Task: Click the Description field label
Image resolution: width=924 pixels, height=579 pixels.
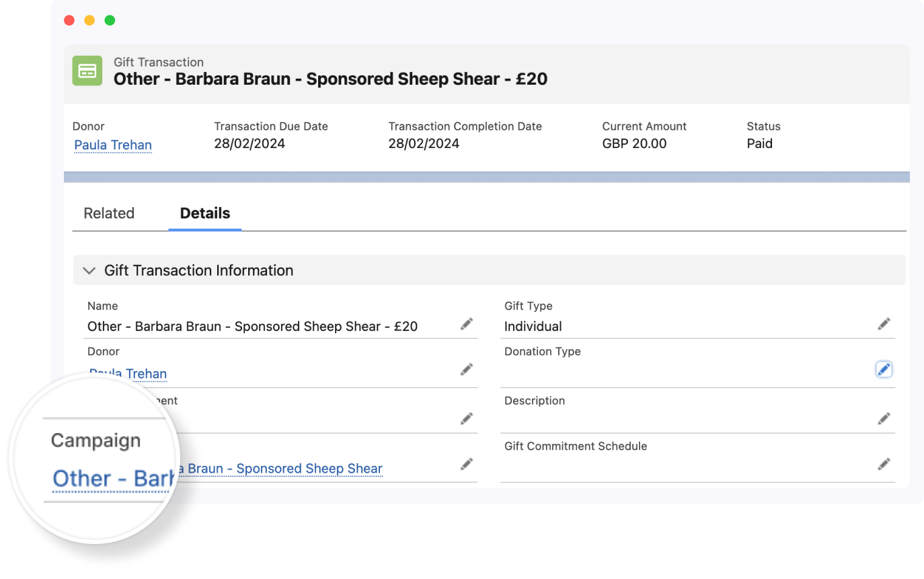Action: click(535, 401)
